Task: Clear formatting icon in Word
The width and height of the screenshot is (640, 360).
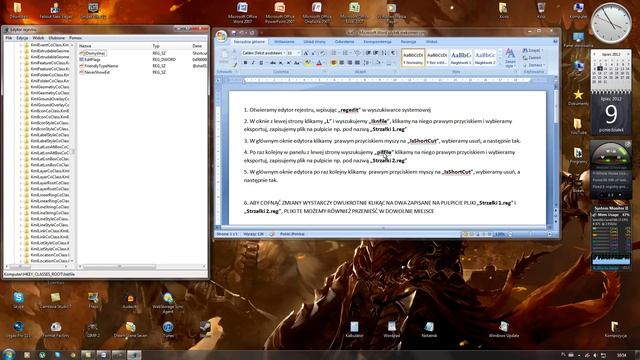Action: (322, 53)
